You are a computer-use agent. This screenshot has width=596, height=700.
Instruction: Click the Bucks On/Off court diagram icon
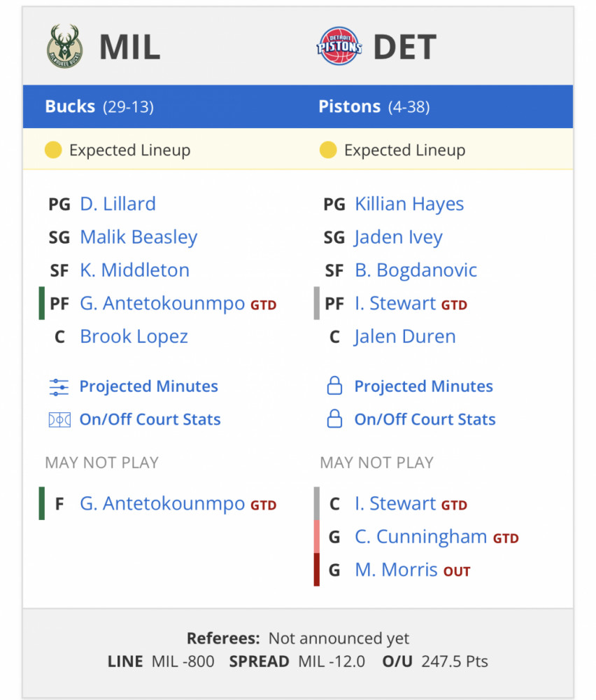coord(59,420)
